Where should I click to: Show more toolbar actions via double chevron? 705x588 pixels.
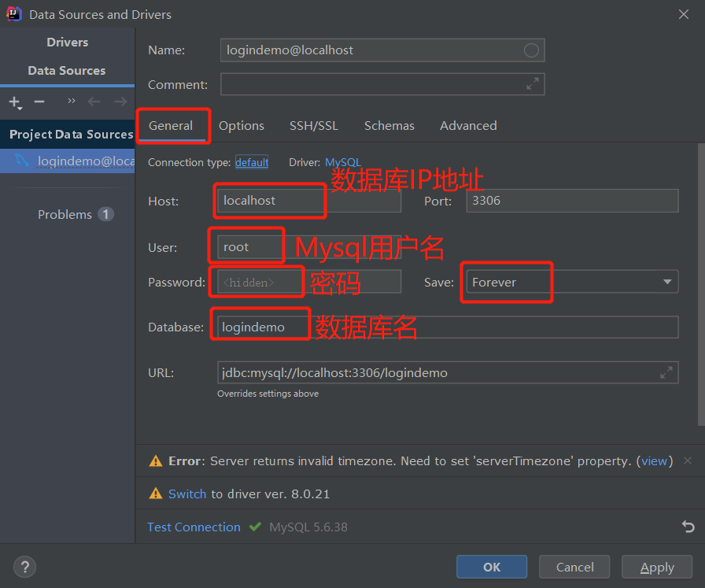coord(72,101)
